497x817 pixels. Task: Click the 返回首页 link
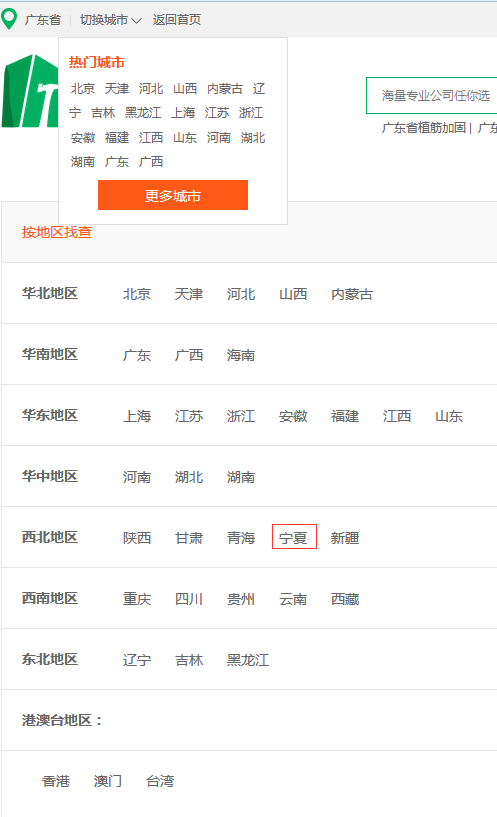tap(177, 20)
